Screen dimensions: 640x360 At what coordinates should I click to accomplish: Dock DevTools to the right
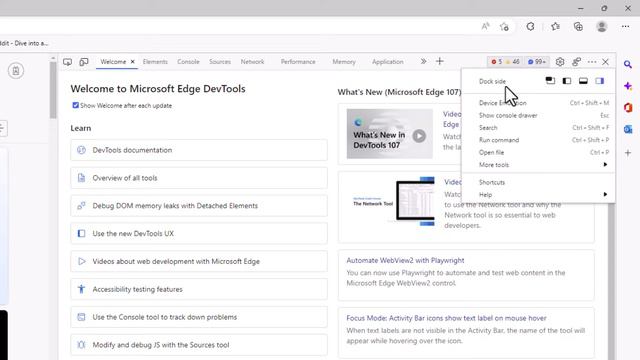click(x=600, y=81)
